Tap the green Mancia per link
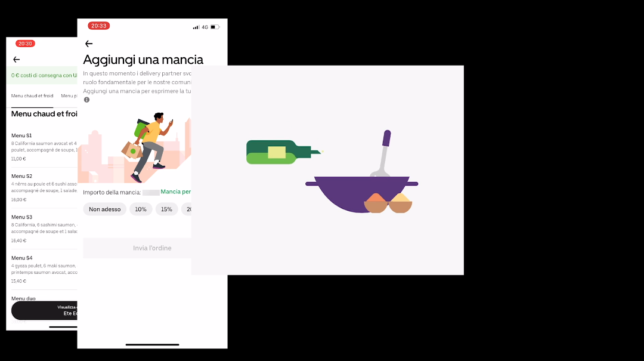644x361 pixels. point(175,192)
